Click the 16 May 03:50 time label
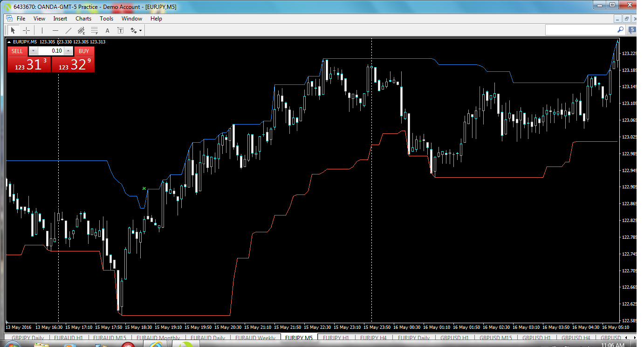Viewport: 644px width, 347px height. (x=556, y=327)
